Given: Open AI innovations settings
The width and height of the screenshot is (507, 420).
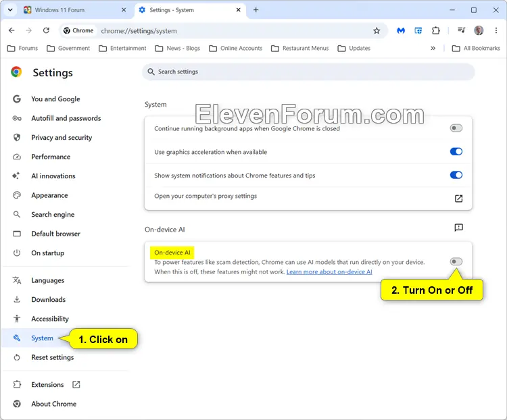Looking at the screenshot, I should coord(53,176).
